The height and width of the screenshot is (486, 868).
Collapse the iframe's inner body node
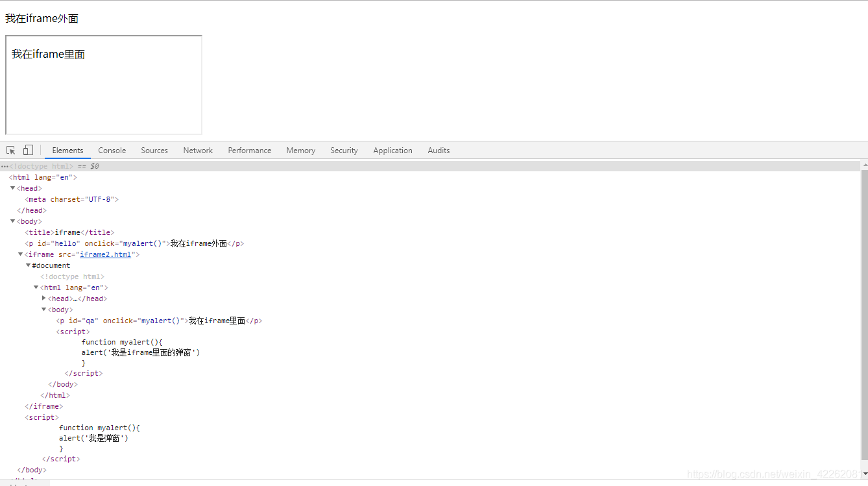click(44, 310)
